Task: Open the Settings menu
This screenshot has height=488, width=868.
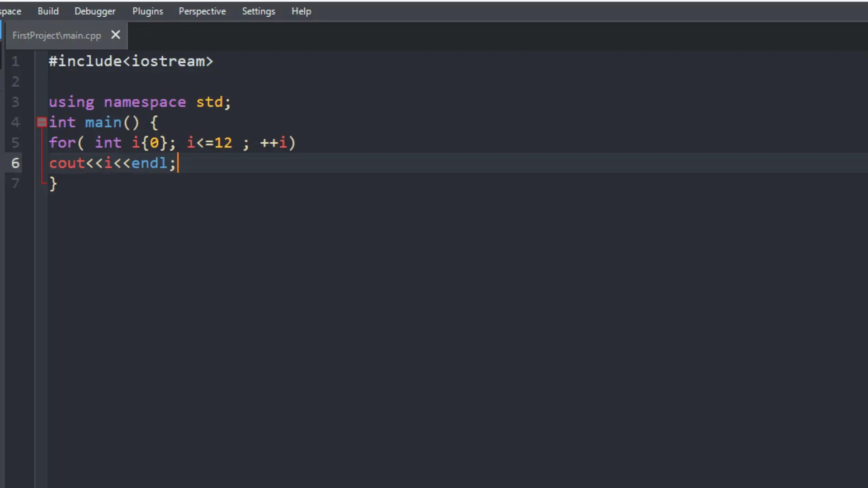Action: [x=258, y=11]
